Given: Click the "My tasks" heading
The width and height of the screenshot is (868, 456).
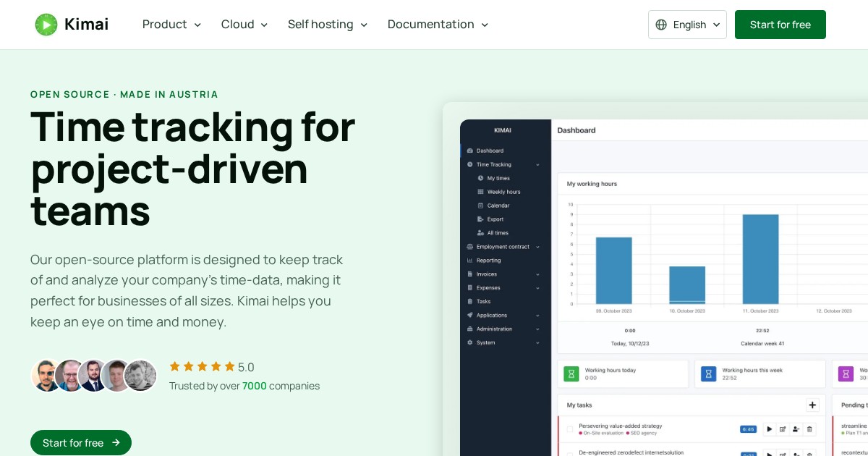Looking at the screenshot, I should point(579,405).
